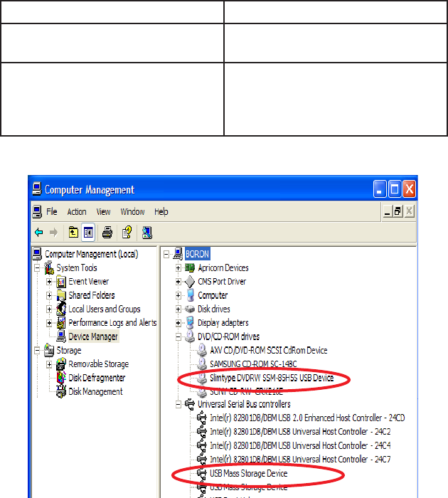Click the Up one level toolbar icon
The height and width of the screenshot is (498, 448).
pyautogui.click(x=73, y=233)
